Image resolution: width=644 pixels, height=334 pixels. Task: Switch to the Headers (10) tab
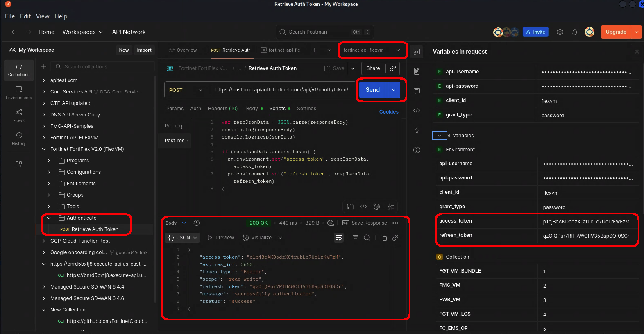tap(222, 109)
